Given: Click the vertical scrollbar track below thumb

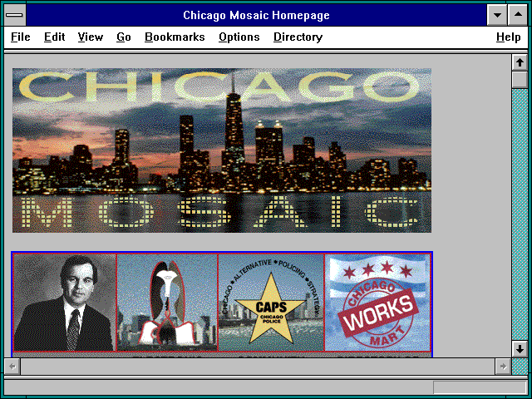Looking at the screenshot, I should point(520,214).
